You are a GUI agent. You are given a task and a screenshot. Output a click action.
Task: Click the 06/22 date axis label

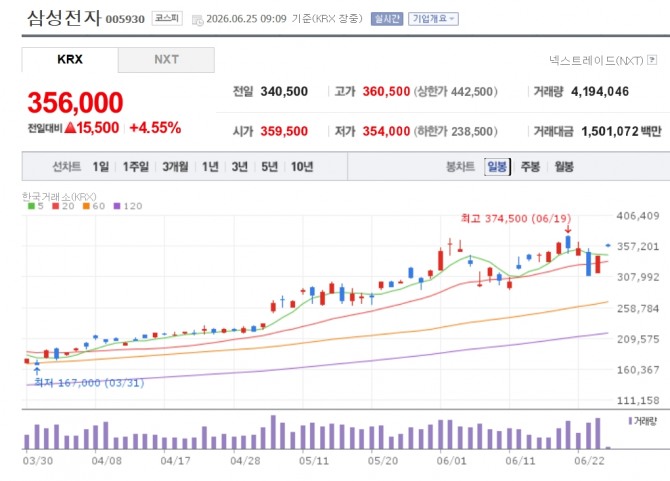click(x=589, y=461)
